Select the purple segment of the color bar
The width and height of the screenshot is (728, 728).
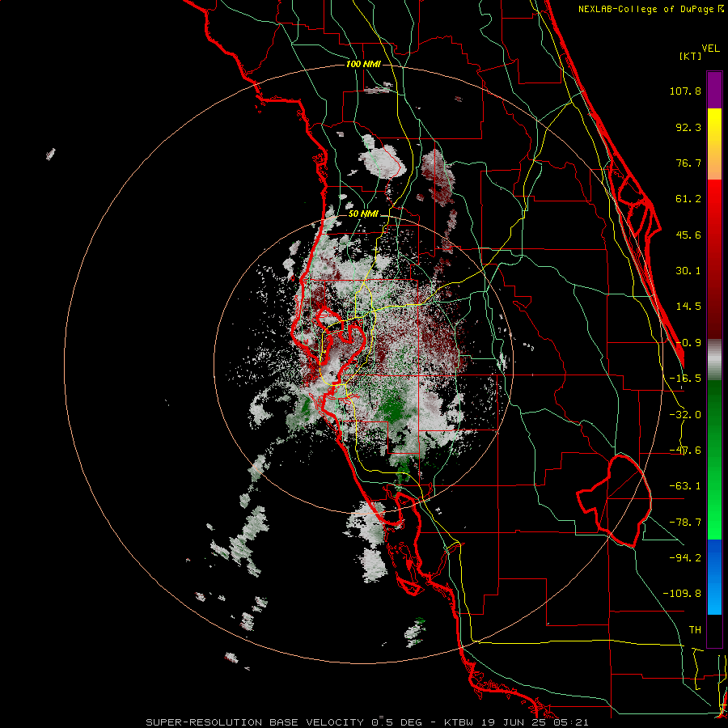[714, 90]
